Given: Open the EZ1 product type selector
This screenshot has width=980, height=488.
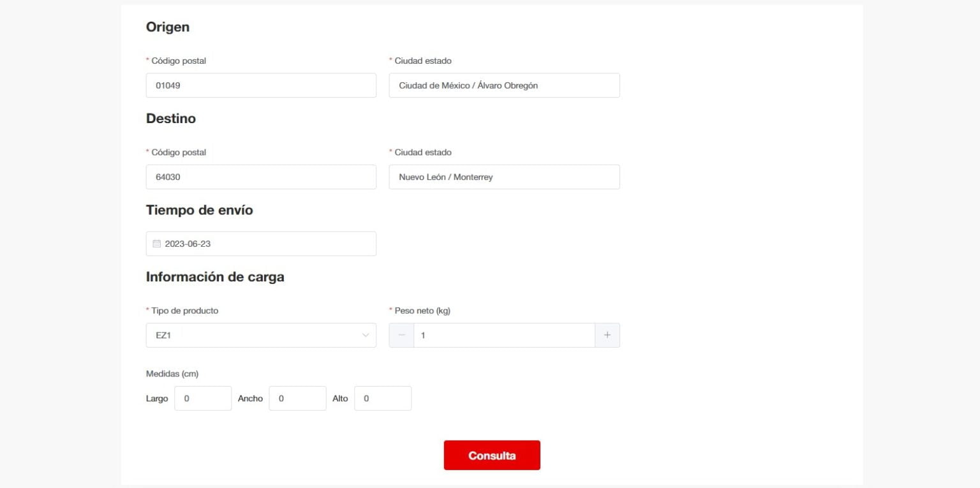Looking at the screenshot, I should 255,335.
